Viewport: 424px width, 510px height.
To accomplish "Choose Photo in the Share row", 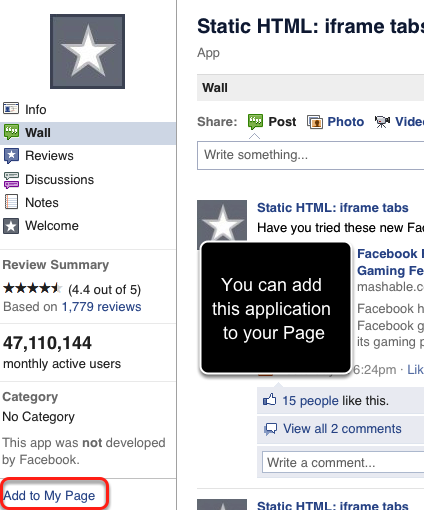I will point(346,122).
